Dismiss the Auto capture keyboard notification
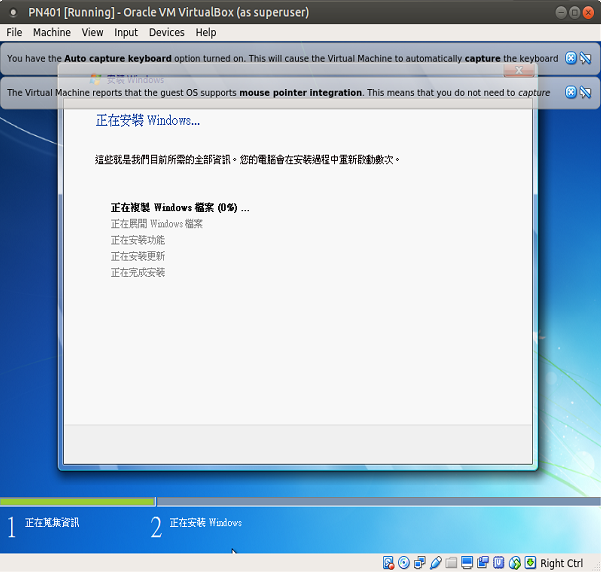Viewport: 601px width, 572px height. coord(571,58)
